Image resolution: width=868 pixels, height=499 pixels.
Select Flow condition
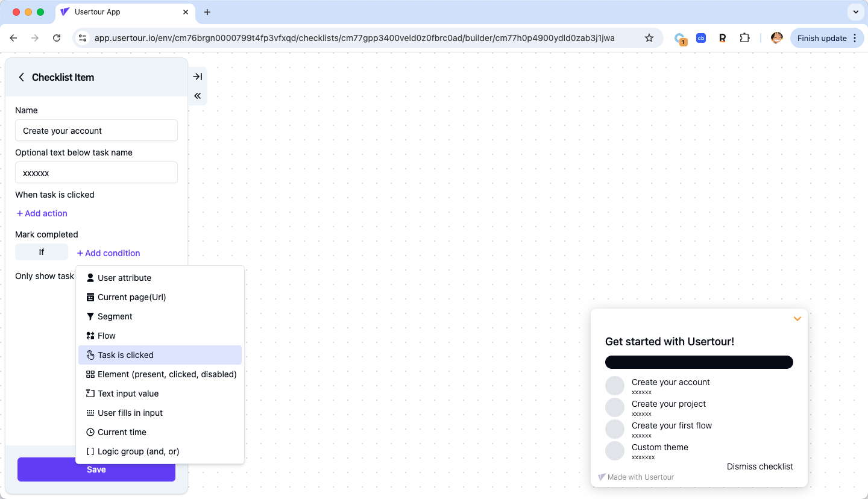pyautogui.click(x=160, y=336)
